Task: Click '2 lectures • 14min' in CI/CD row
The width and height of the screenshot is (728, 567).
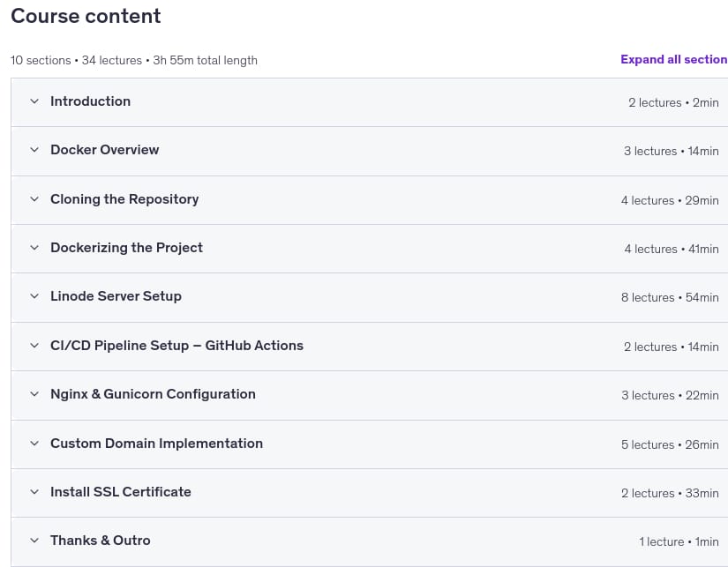Action: 672,347
